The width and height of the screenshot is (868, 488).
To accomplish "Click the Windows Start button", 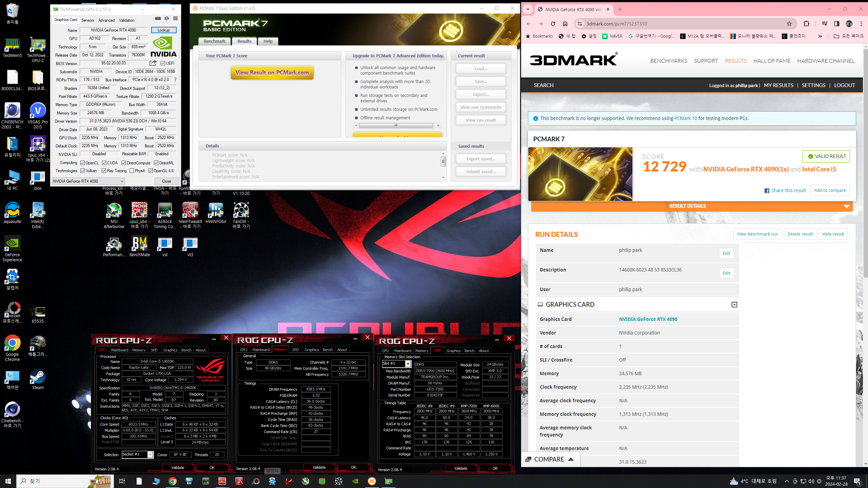I will point(8,481).
